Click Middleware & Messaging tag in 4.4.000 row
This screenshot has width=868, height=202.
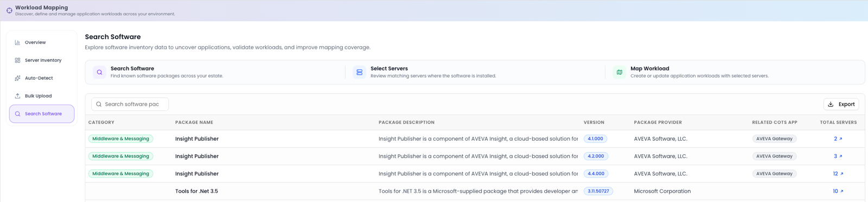[120, 174]
